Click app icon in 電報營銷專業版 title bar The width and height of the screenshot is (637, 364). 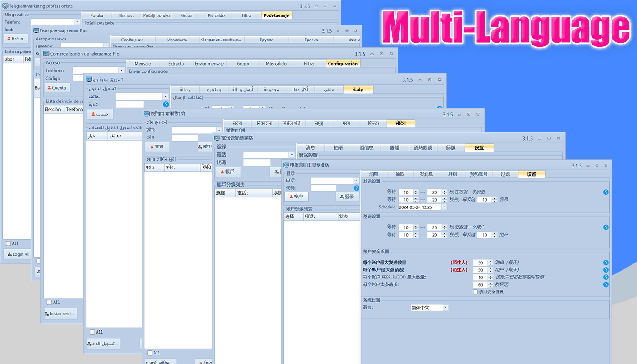(x=217, y=138)
